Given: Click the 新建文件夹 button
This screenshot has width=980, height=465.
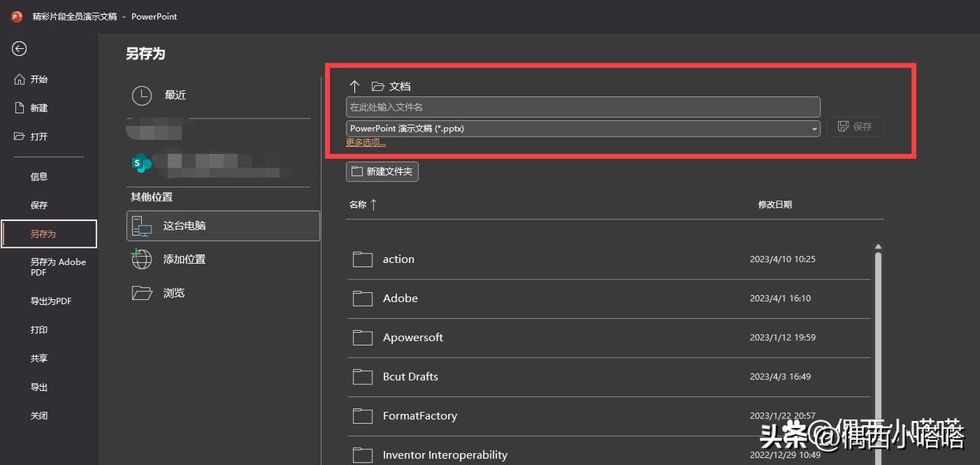Looking at the screenshot, I should point(382,171).
